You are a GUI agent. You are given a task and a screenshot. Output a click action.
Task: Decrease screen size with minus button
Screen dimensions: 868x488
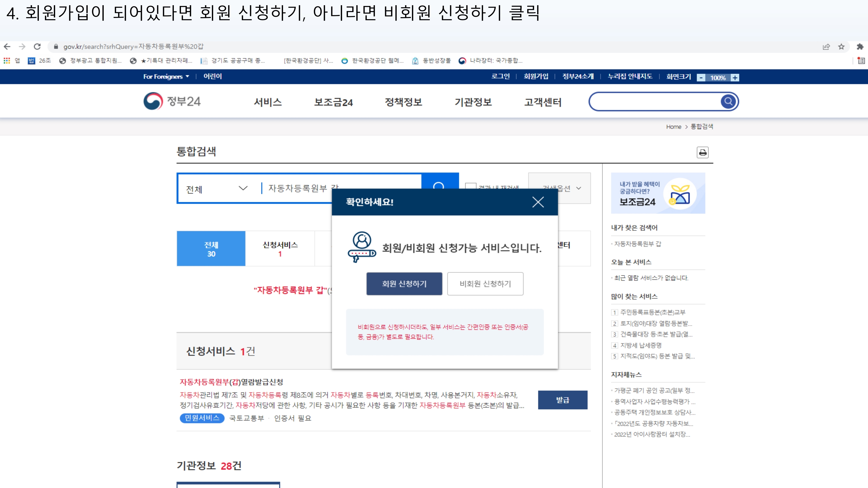(x=701, y=78)
